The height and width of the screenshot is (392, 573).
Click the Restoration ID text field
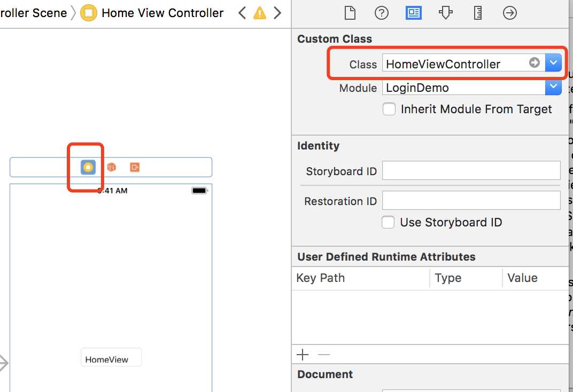(471, 200)
